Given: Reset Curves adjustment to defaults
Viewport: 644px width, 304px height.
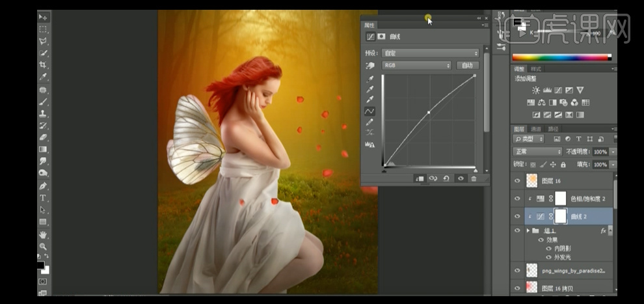Looking at the screenshot, I should [x=446, y=179].
